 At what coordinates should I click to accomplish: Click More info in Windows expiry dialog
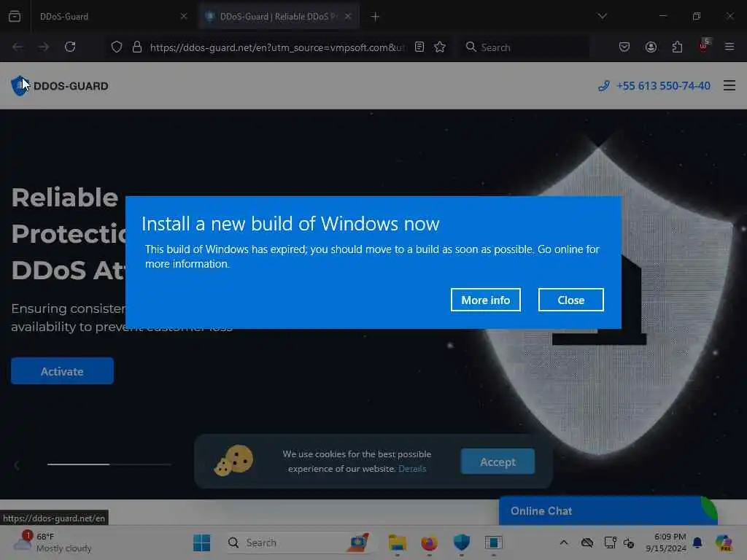click(x=485, y=300)
